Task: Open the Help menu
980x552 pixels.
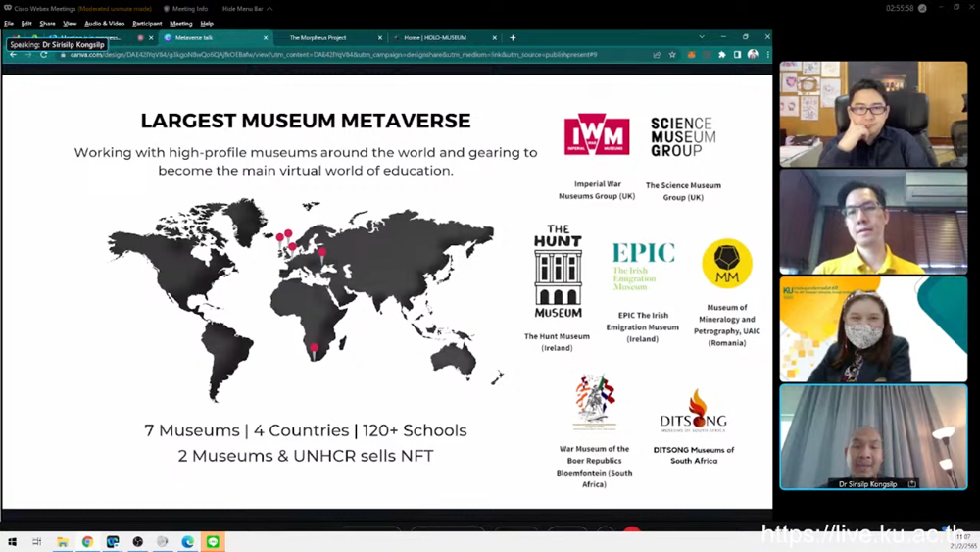Action: click(207, 24)
